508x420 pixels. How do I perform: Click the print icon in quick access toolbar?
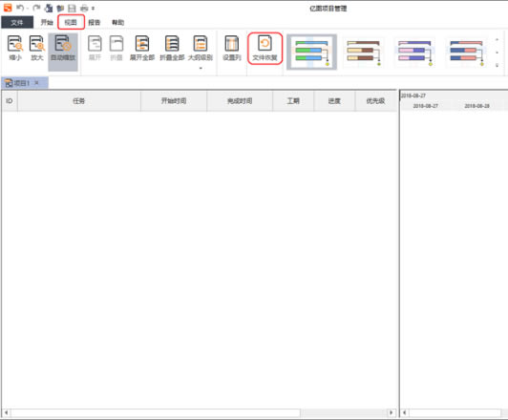84,8
